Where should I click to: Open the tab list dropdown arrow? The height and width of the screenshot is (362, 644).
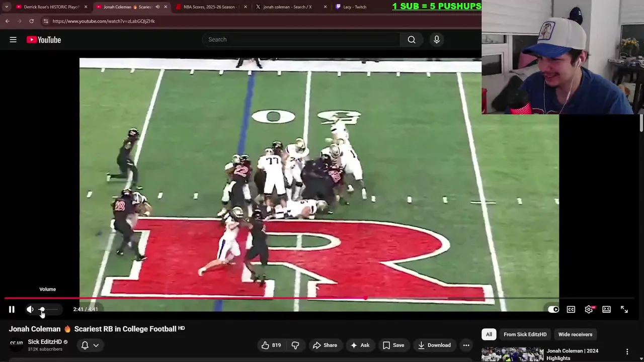[x=7, y=7]
